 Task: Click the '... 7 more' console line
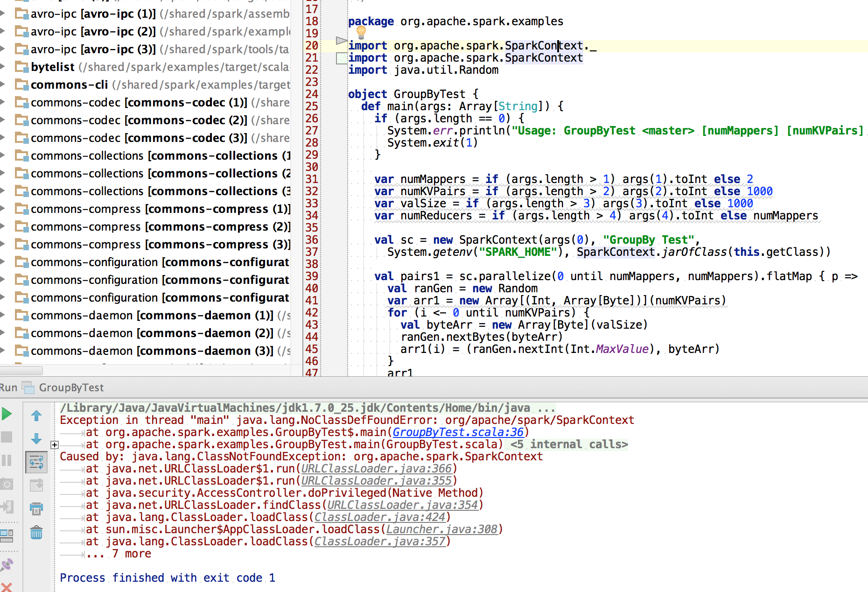click(x=119, y=554)
